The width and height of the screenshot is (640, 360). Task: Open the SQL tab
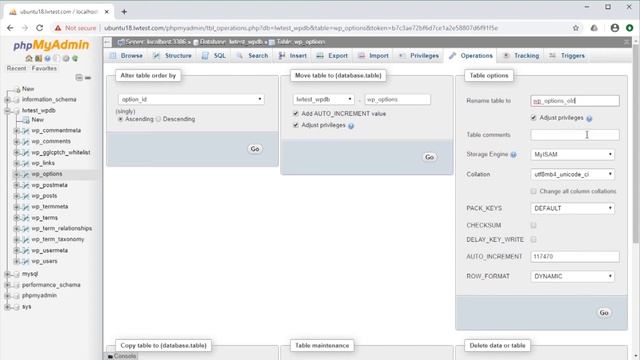[213, 56]
